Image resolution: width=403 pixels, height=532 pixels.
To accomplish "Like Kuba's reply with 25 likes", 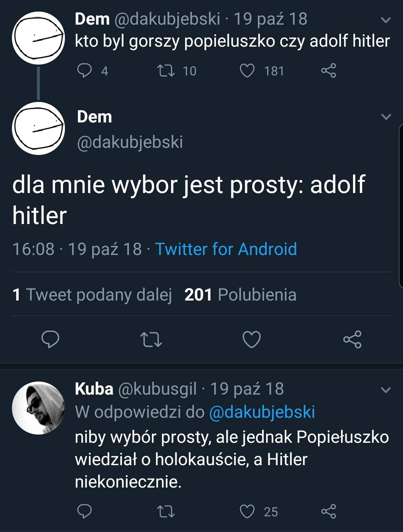I will click(x=247, y=511).
